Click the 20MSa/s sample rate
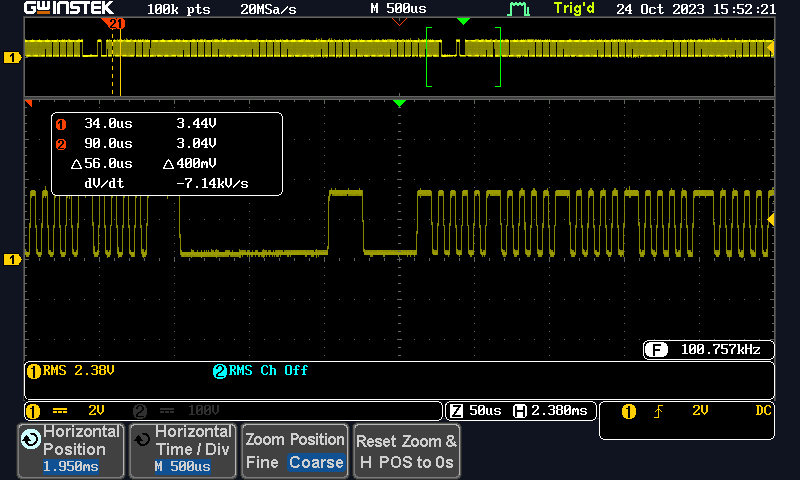The width and height of the screenshot is (800, 480). [x=268, y=9]
